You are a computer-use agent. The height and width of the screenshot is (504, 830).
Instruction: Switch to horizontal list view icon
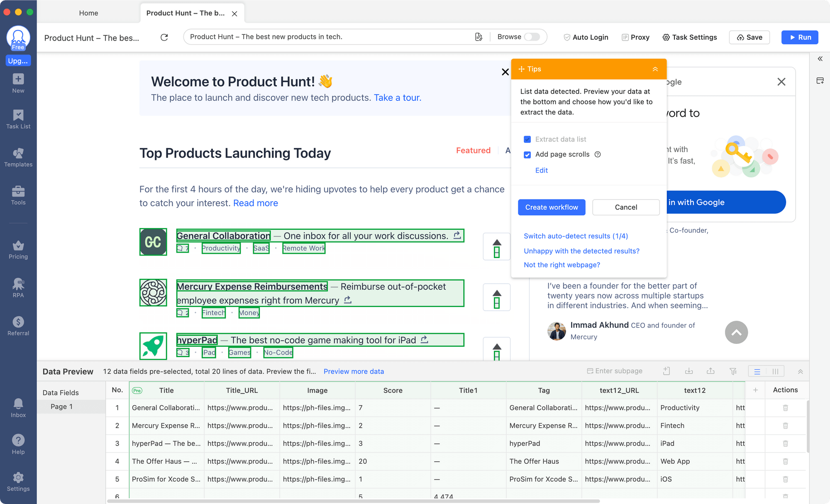coord(757,371)
